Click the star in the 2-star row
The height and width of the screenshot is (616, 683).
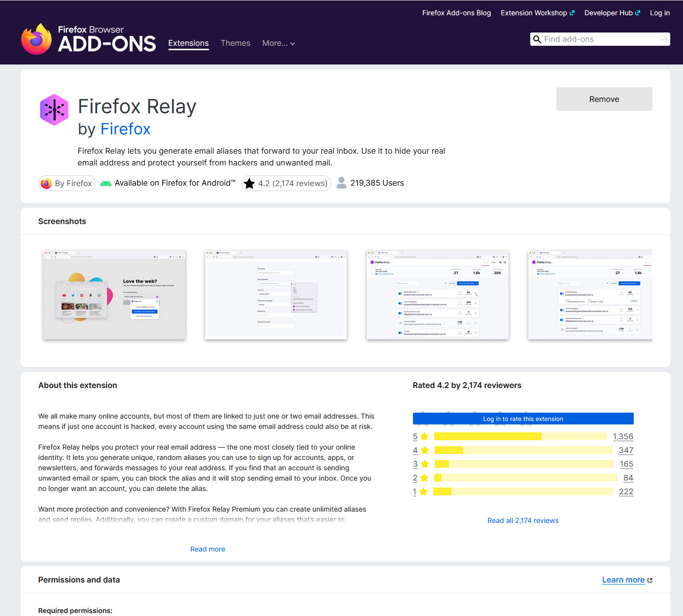click(424, 478)
